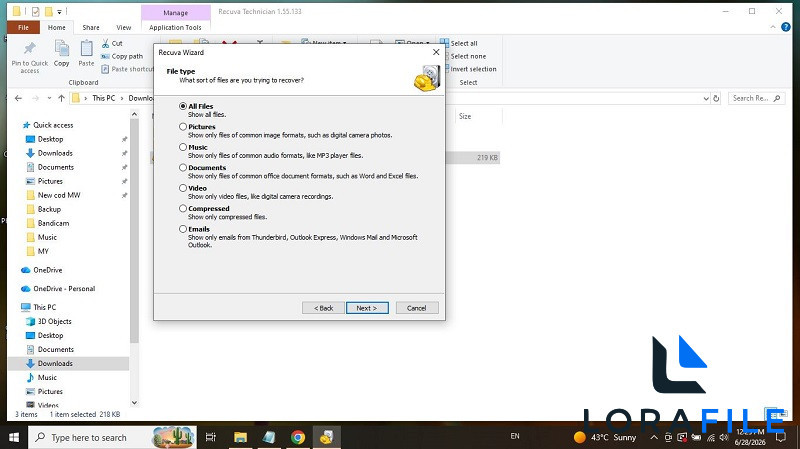Launch Google Chrome from taskbar
The height and width of the screenshot is (449, 800).
(298, 437)
